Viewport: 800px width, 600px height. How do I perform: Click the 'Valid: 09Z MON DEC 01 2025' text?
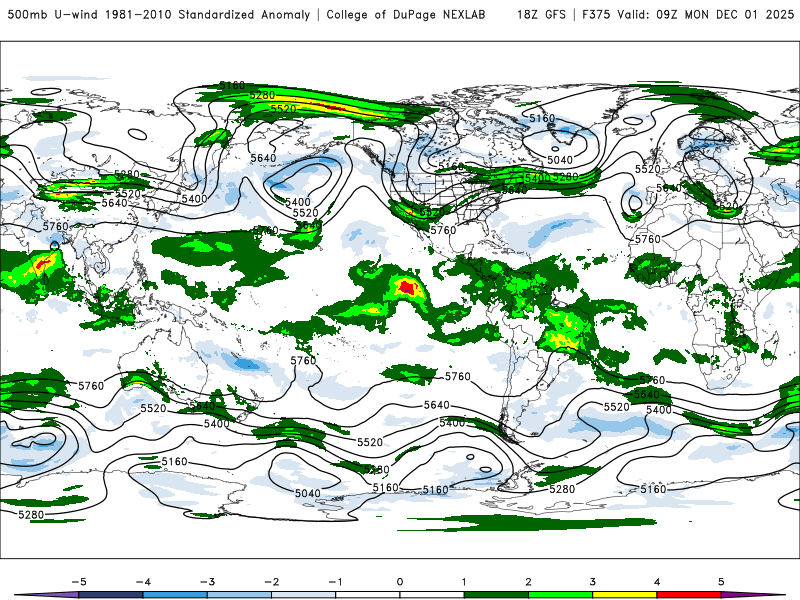[x=706, y=14]
